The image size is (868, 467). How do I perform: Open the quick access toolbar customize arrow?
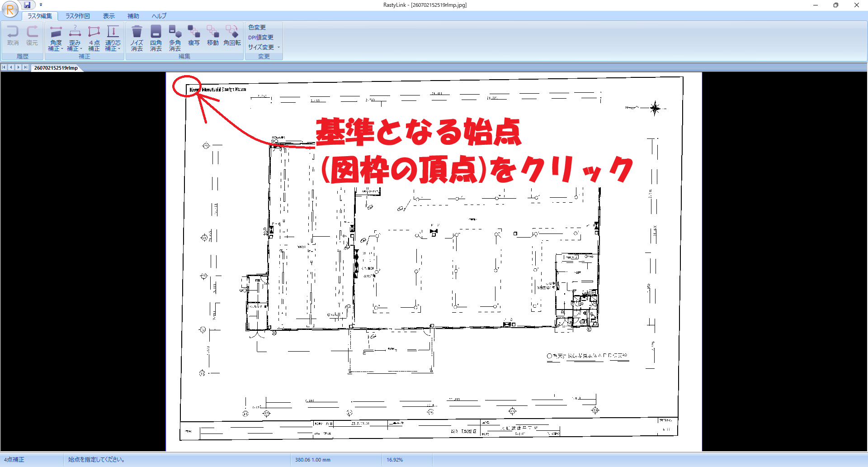coord(41,5)
